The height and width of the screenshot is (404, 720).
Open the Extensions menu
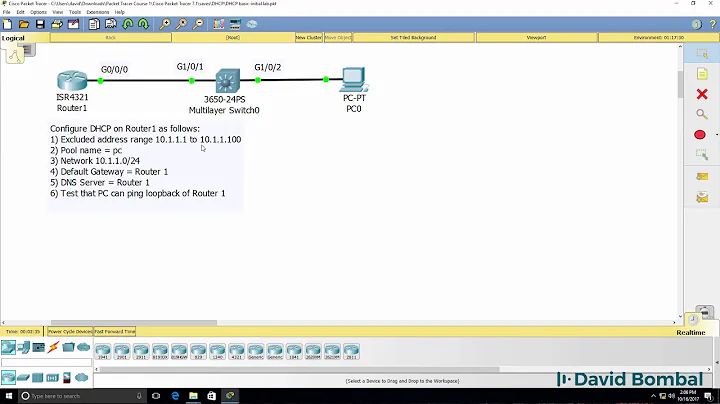tap(98, 12)
